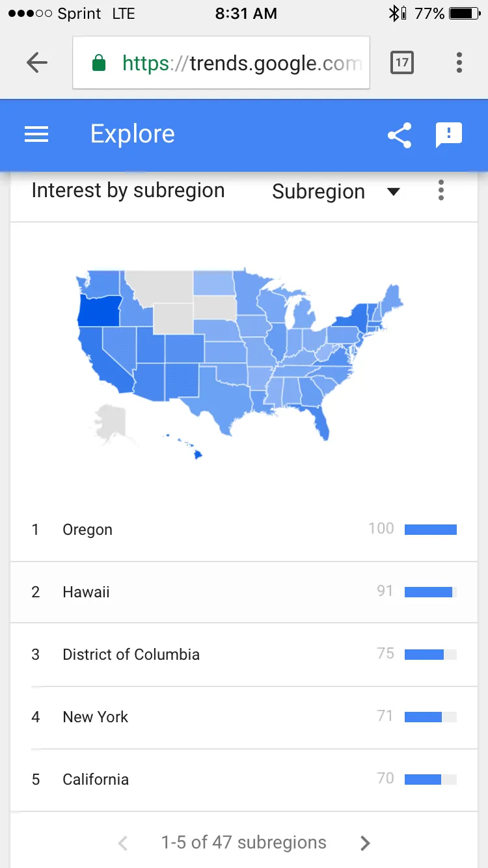Open the hamburger navigation menu
This screenshot has height=868, width=488.
click(x=36, y=134)
